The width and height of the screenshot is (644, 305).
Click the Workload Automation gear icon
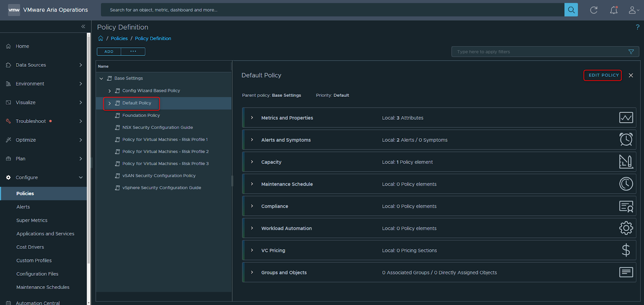pyautogui.click(x=626, y=228)
